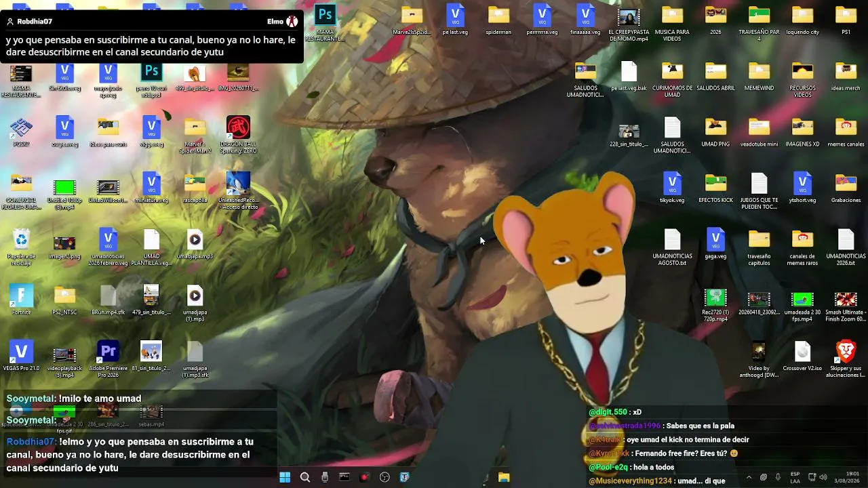
Task: Select the TRAVESAÑO PAR 4 folder
Action: pos(759,22)
